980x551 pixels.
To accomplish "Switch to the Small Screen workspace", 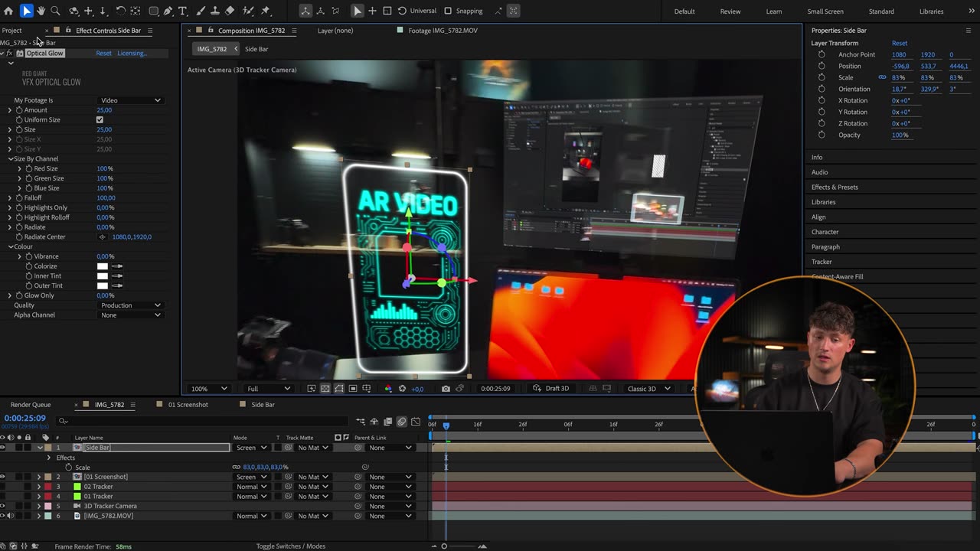I will tap(825, 11).
